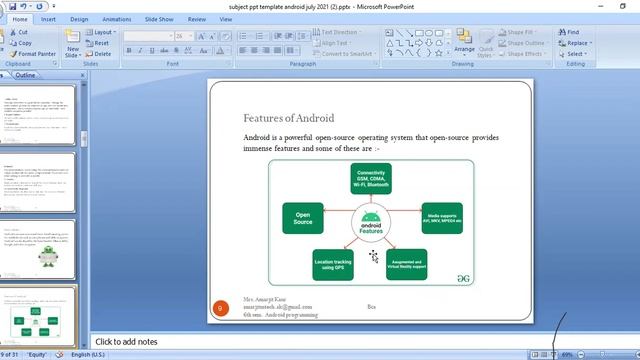640x360 pixels.
Task: Open Change Case dropdown
Action: (204, 51)
